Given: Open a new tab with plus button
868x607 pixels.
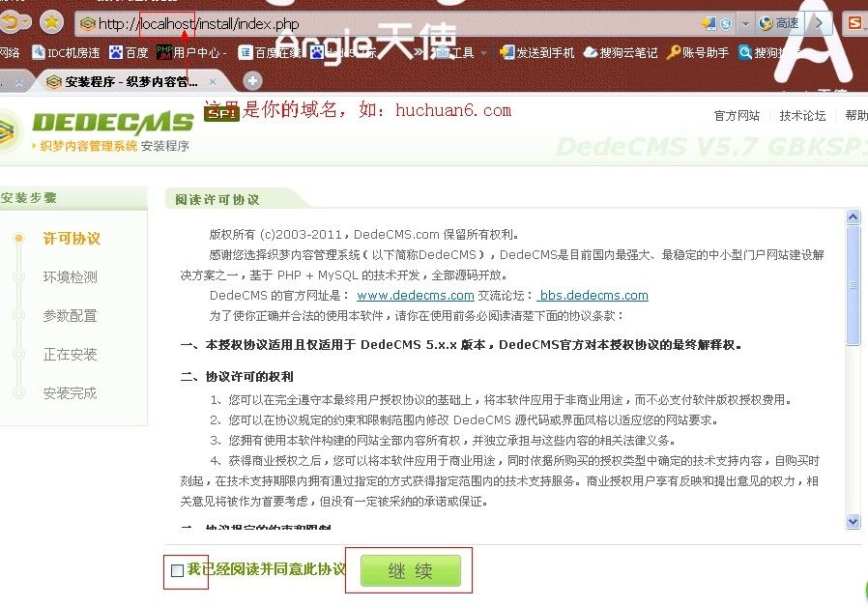Looking at the screenshot, I should pyautogui.click(x=252, y=81).
